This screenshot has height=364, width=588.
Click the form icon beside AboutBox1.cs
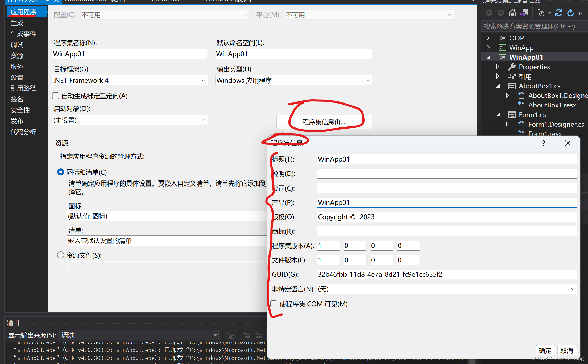tap(512, 86)
